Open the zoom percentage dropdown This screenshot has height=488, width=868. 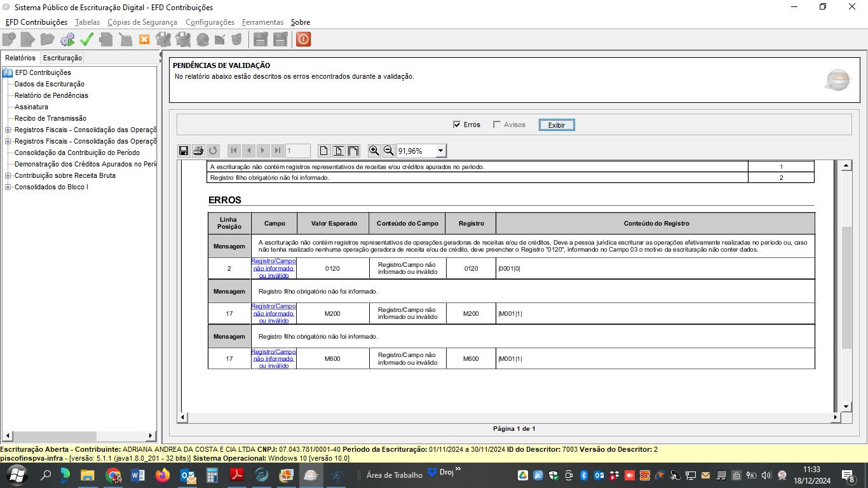point(440,151)
